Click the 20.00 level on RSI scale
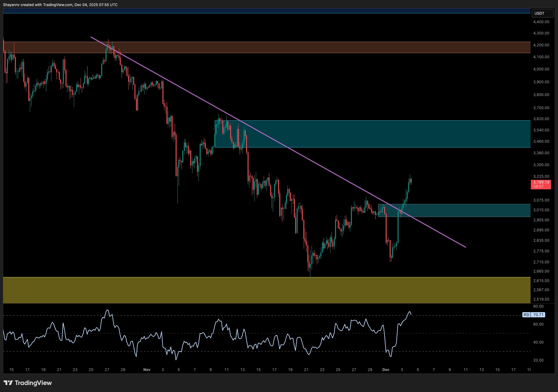 point(538,360)
